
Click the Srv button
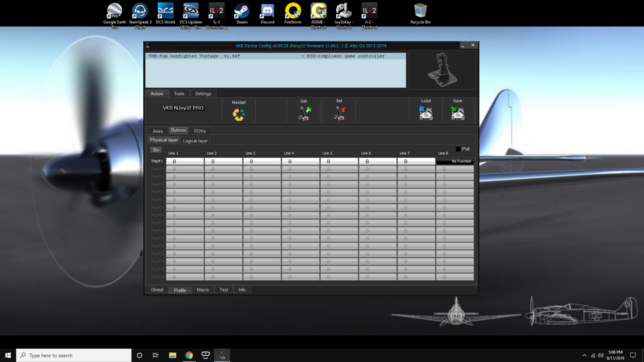(x=156, y=150)
